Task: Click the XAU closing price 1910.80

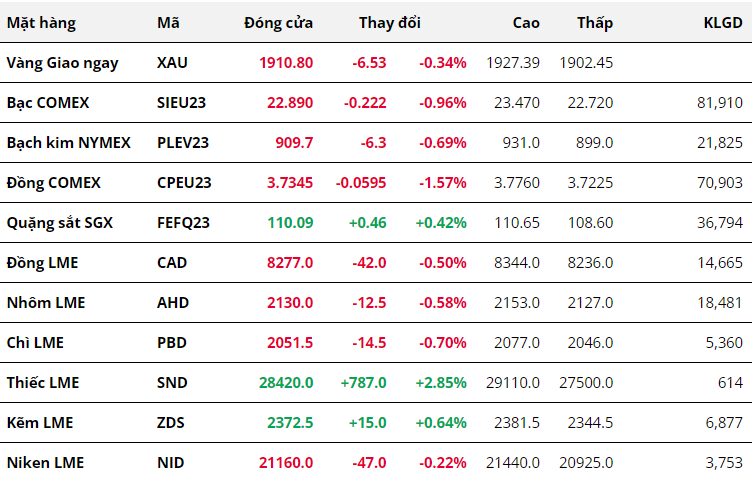Action: (286, 63)
